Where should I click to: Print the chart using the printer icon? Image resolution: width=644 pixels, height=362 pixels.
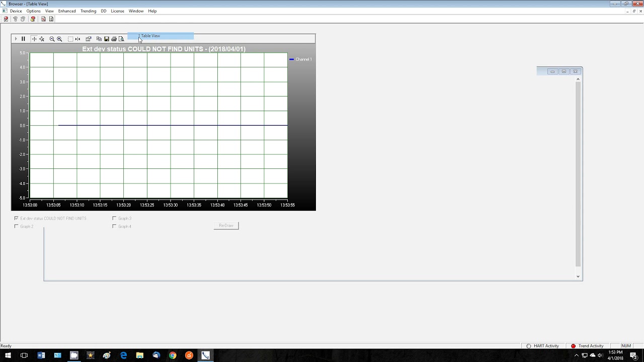[x=114, y=39]
